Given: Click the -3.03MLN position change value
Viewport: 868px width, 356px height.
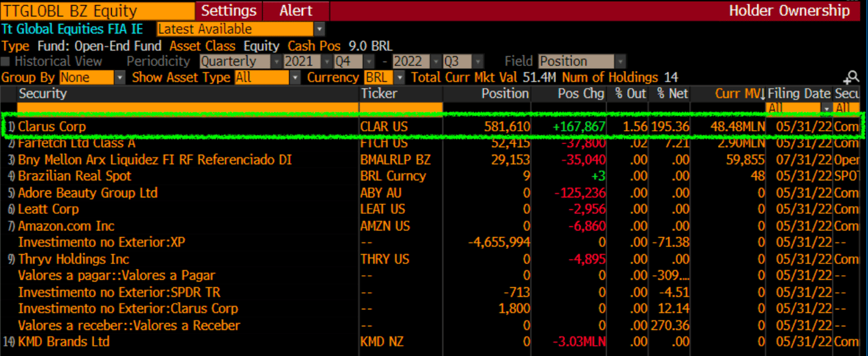Looking at the screenshot, I should (x=579, y=341).
